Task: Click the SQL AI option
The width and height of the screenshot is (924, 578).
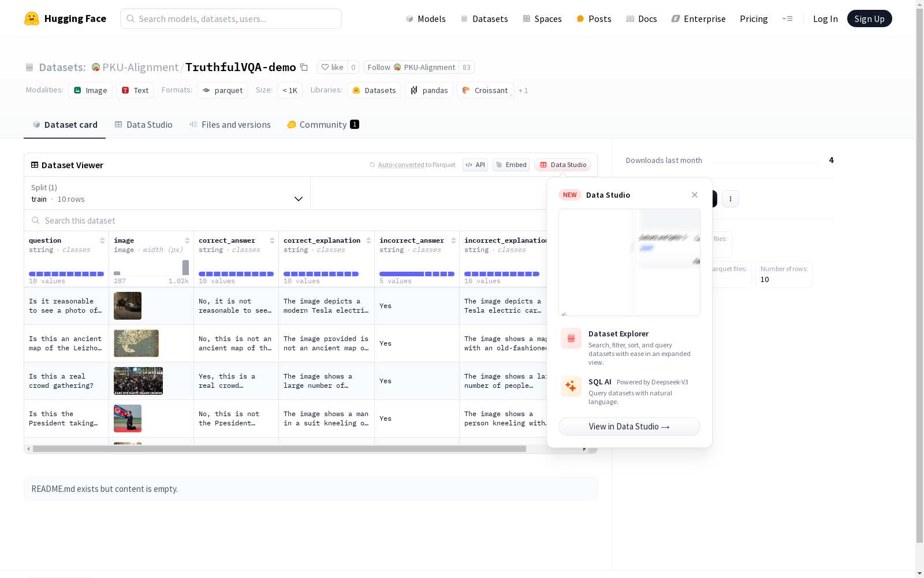Action: point(629,391)
